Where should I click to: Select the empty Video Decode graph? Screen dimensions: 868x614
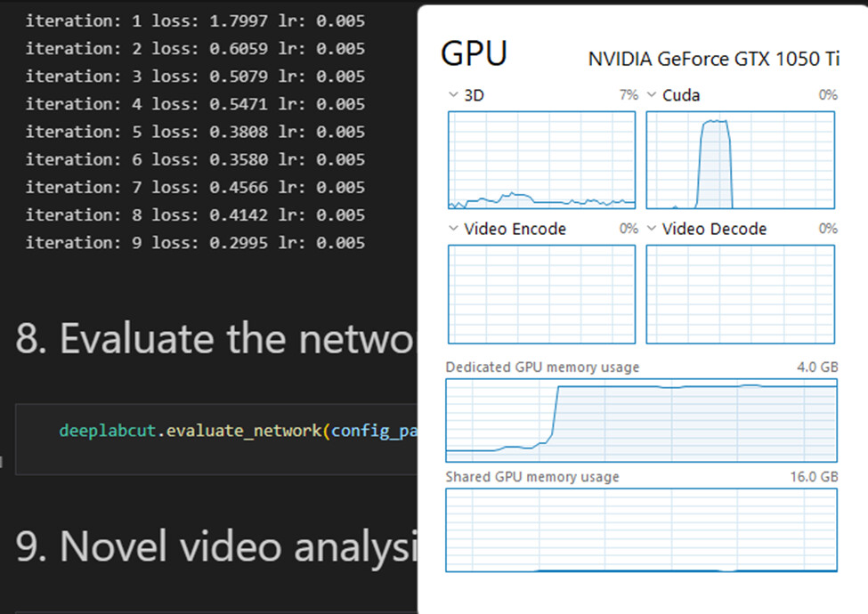pyautogui.click(x=740, y=295)
